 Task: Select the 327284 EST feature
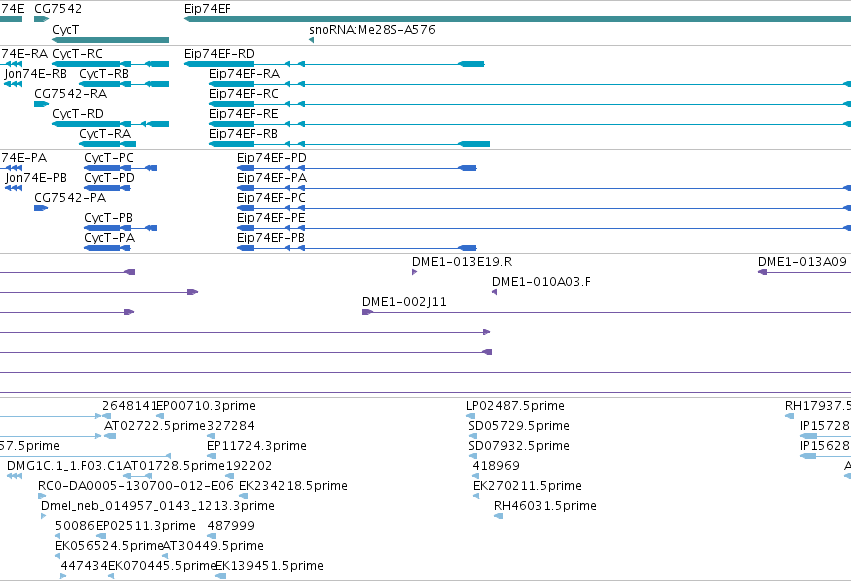click(x=211, y=436)
